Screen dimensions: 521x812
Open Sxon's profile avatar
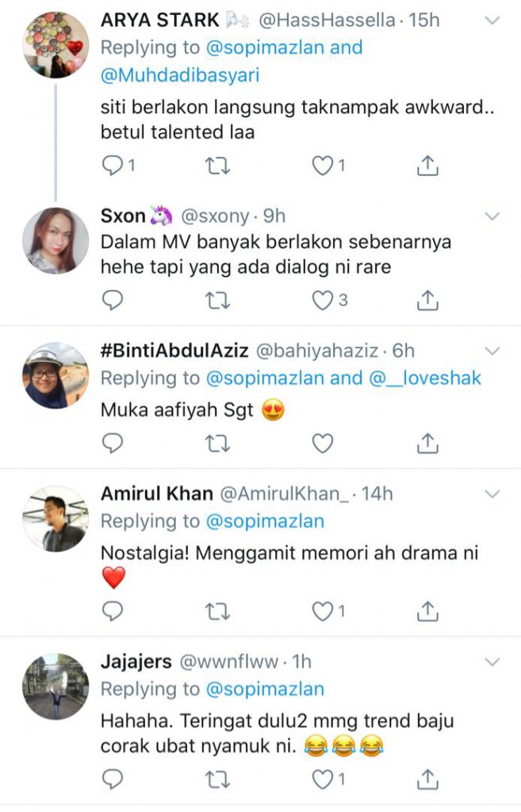[54, 239]
